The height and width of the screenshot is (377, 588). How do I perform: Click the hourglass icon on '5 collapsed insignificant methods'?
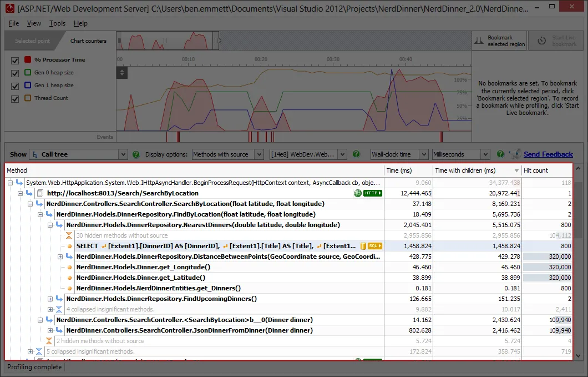[x=39, y=351]
